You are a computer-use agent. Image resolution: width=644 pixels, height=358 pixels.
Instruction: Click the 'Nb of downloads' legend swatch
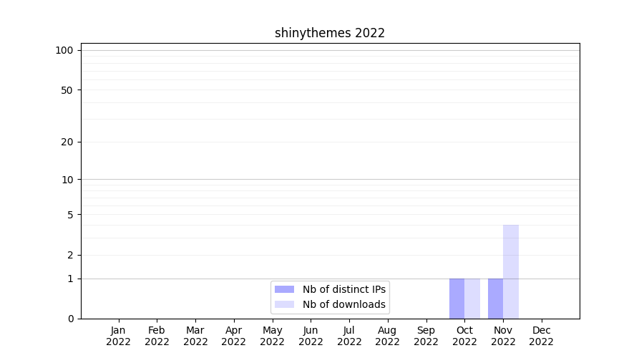pyautogui.click(x=284, y=304)
